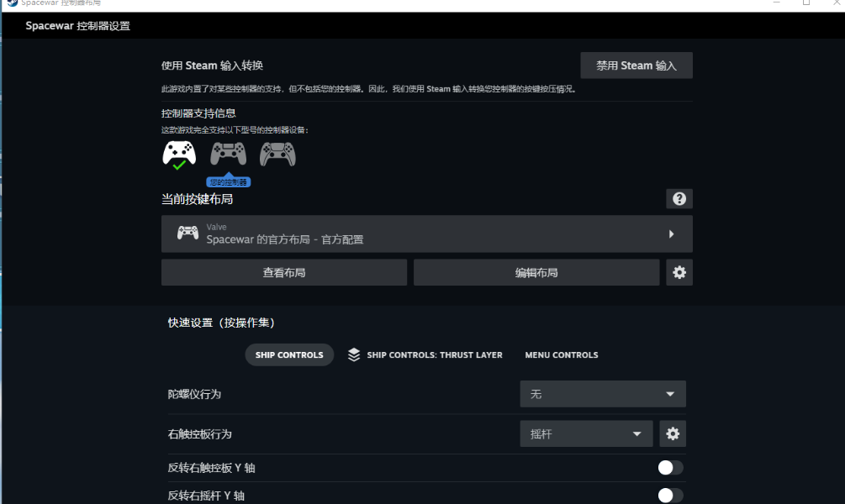Open layout settings gear beside 编辑布局
The image size is (845, 504).
[679, 272]
